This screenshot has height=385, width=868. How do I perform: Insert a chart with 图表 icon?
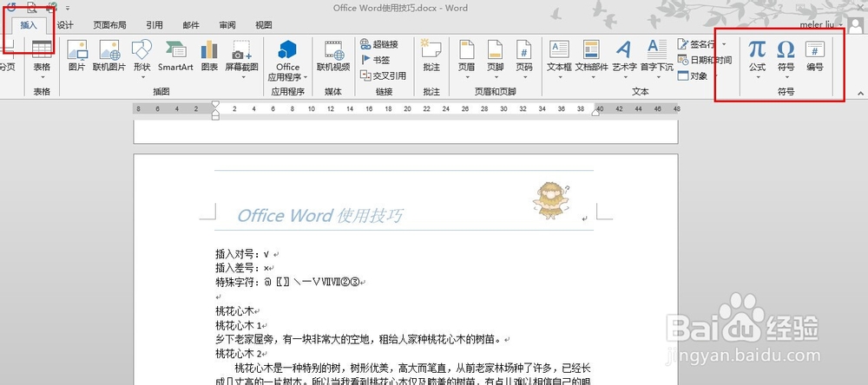tap(209, 56)
